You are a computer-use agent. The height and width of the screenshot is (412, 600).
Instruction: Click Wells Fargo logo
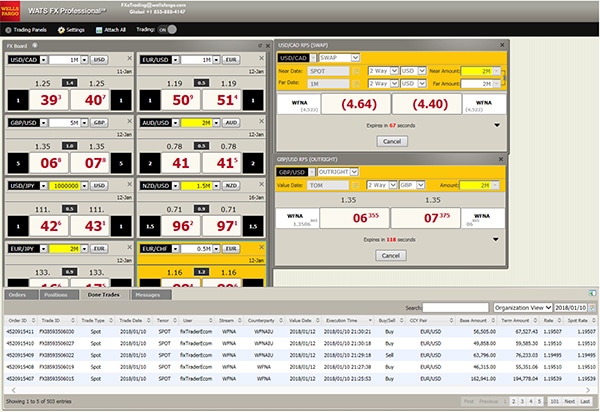point(10,11)
